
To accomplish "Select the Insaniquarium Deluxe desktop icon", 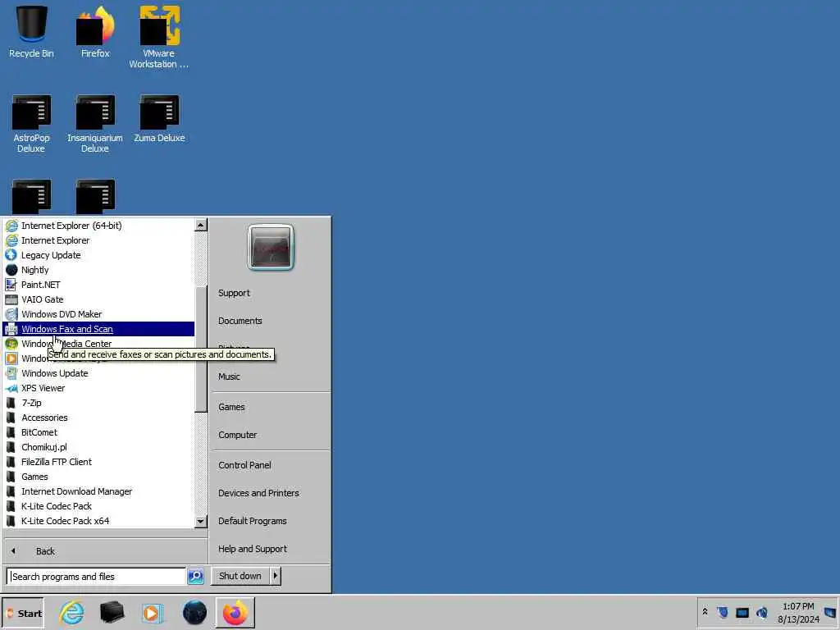I will pos(95,124).
